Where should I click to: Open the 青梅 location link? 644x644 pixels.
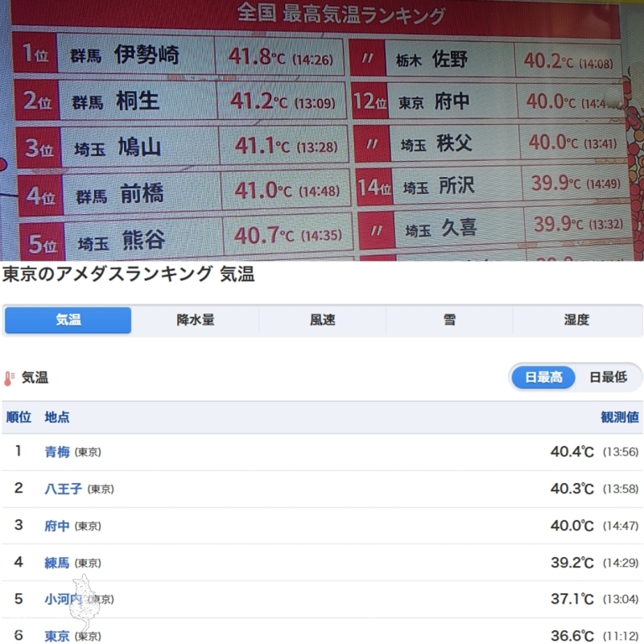pyautogui.click(x=57, y=452)
